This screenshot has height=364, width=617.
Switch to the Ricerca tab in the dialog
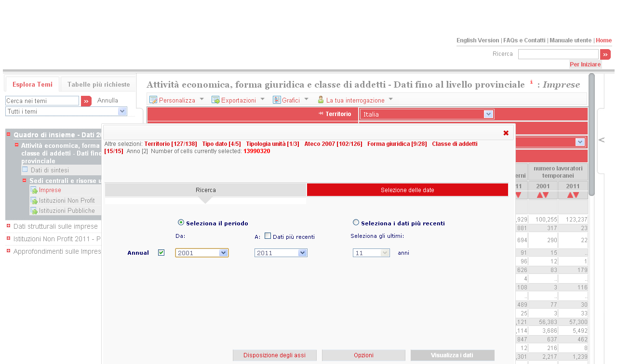pyautogui.click(x=206, y=190)
